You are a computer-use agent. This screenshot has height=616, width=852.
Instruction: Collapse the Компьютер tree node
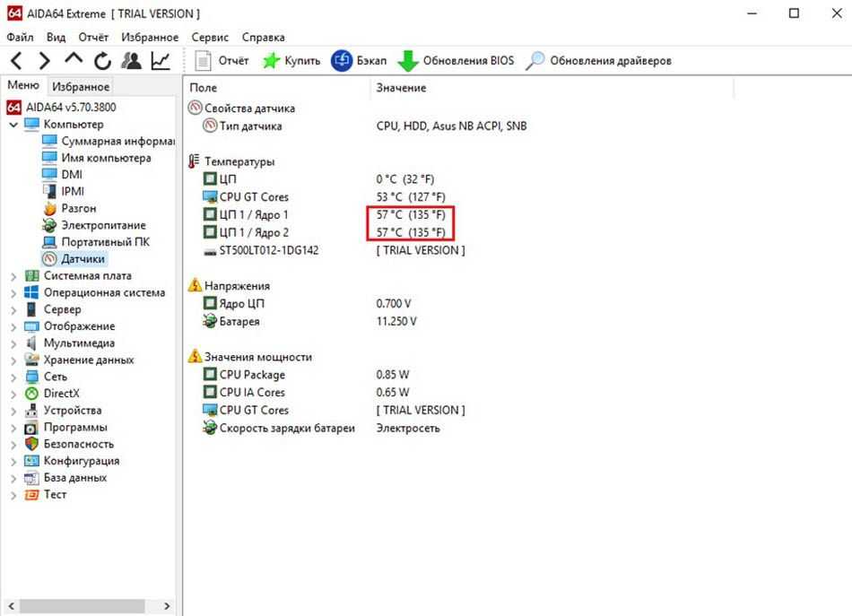pos(13,125)
